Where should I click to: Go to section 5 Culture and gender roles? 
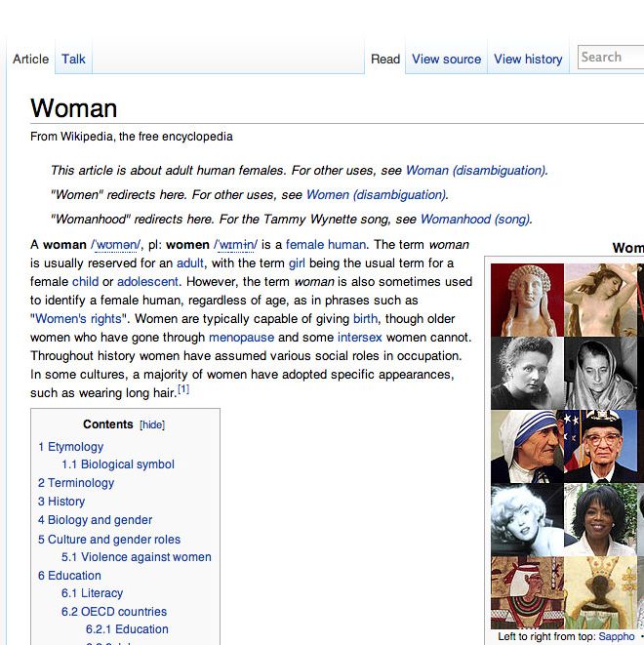click(109, 540)
